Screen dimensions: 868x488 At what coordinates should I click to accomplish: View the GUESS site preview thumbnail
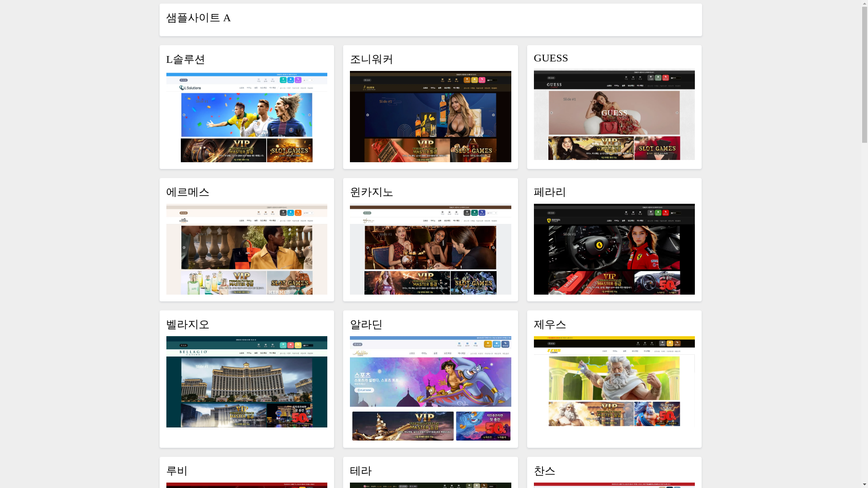(614, 114)
